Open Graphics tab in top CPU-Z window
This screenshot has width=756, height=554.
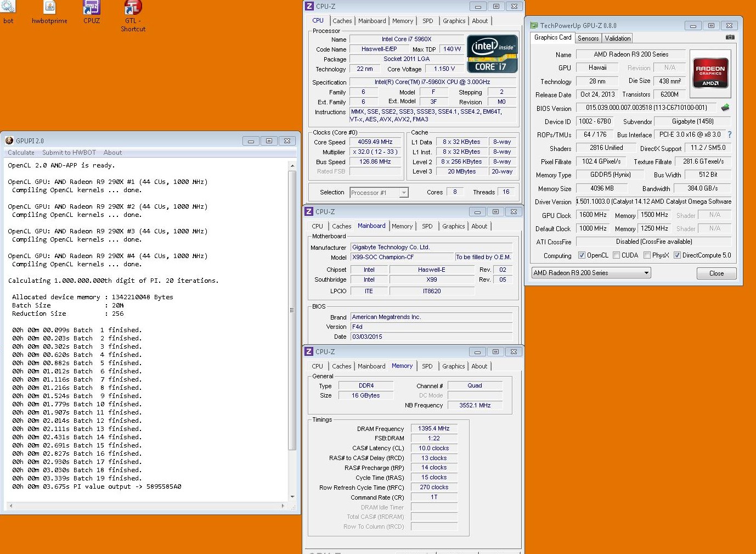point(454,21)
